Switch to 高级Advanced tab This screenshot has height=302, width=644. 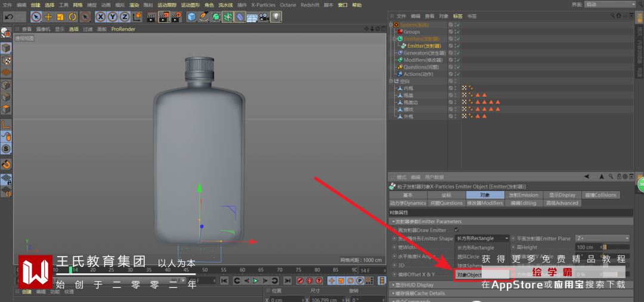[562, 203]
